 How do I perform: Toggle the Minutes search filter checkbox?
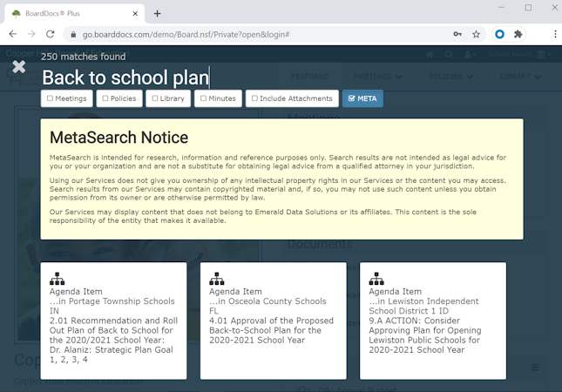pyautogui.click(x=218, y=98)
